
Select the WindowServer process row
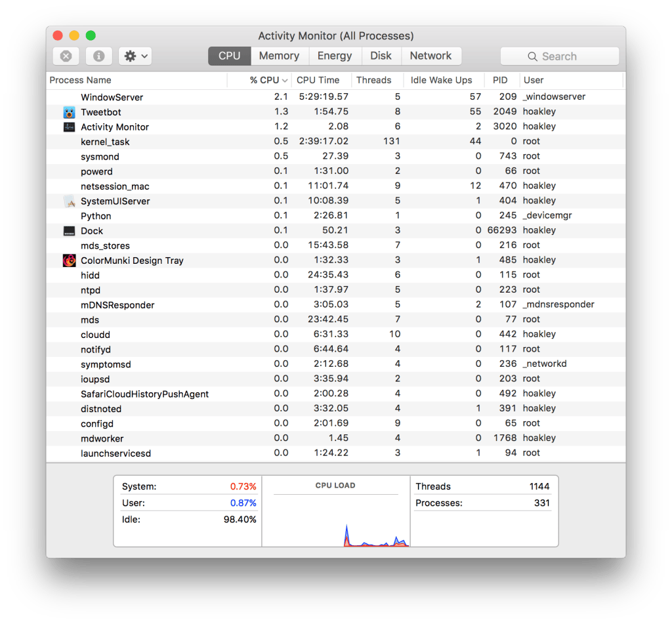336,97
